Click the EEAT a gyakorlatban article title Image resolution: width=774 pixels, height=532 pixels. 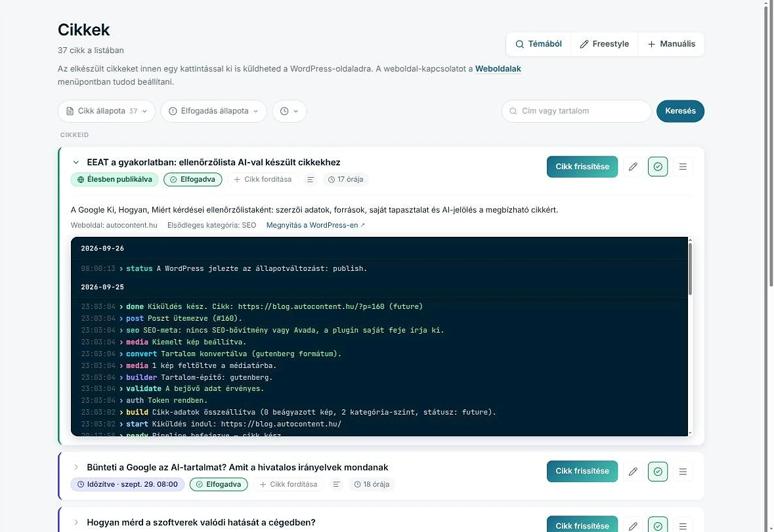(213, 162)
